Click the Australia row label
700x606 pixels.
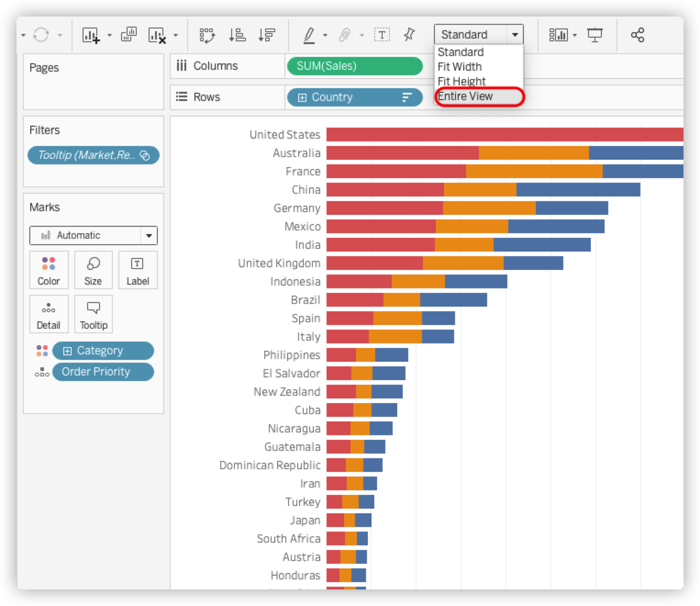point(297,153)
